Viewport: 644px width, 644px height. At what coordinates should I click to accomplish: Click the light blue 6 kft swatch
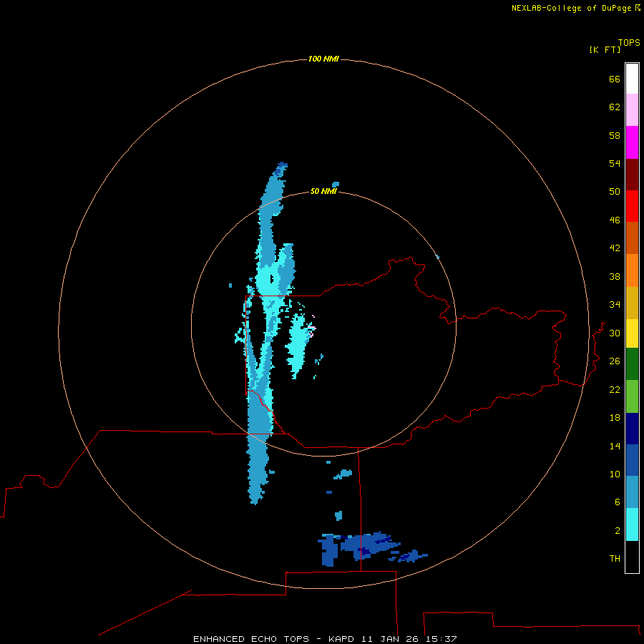coord(632,492)
